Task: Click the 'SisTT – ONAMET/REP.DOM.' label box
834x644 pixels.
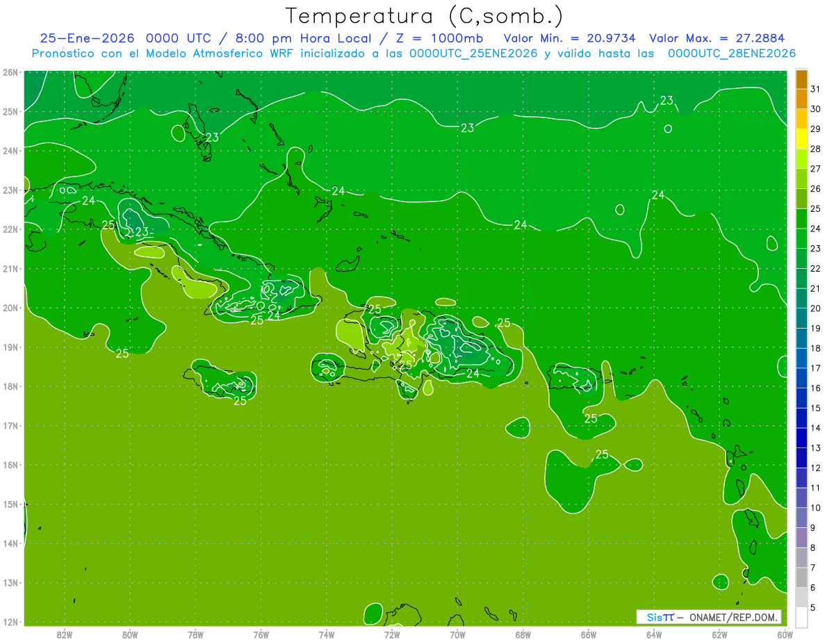Action: (708, 617)
